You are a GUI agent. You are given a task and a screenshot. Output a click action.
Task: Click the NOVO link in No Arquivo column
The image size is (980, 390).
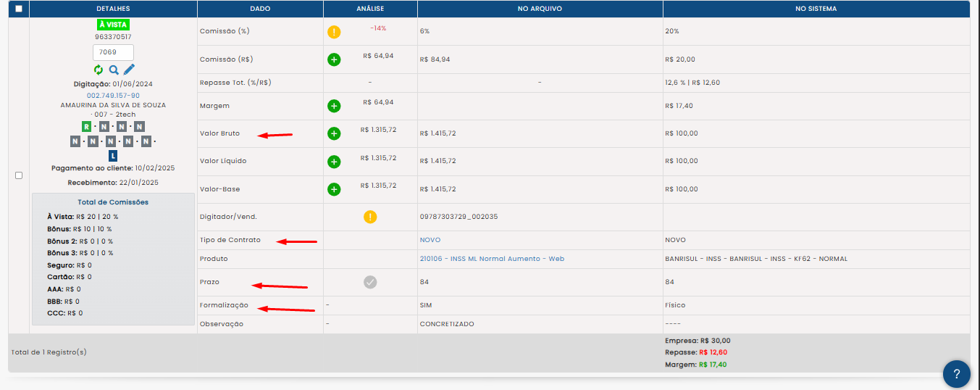coord(430,240)
